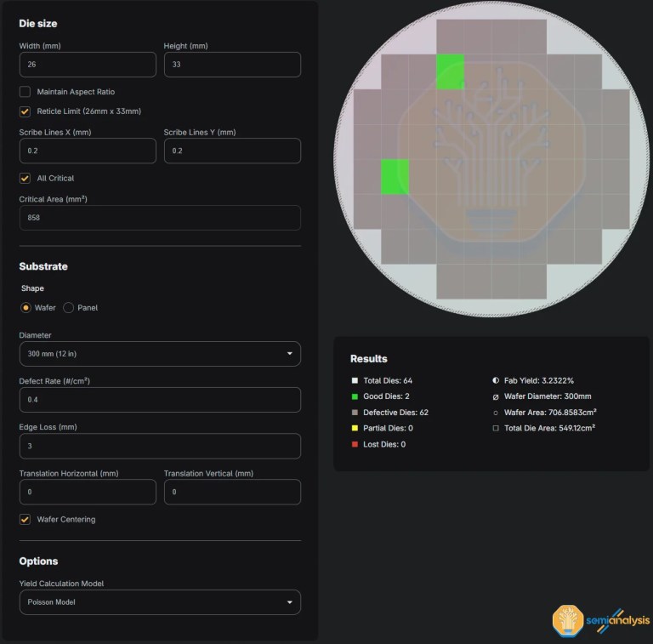Uncheck the Reticle Limit checkbox
Screen dimensions: 653x644
[x=26, y=111]
